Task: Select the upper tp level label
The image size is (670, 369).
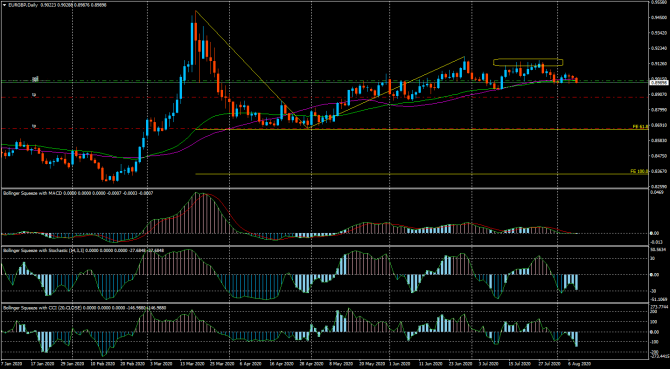Action: pos(35,95)
